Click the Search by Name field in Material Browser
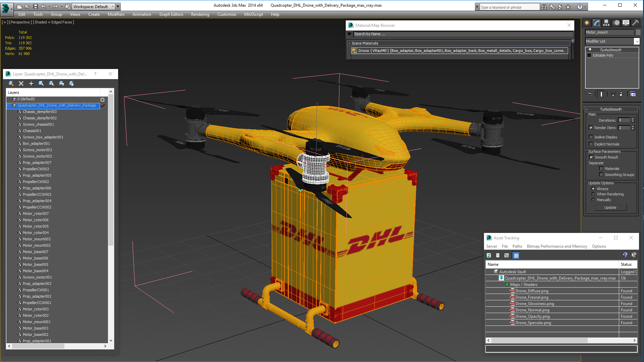644x362 pixels. point(463,34)
